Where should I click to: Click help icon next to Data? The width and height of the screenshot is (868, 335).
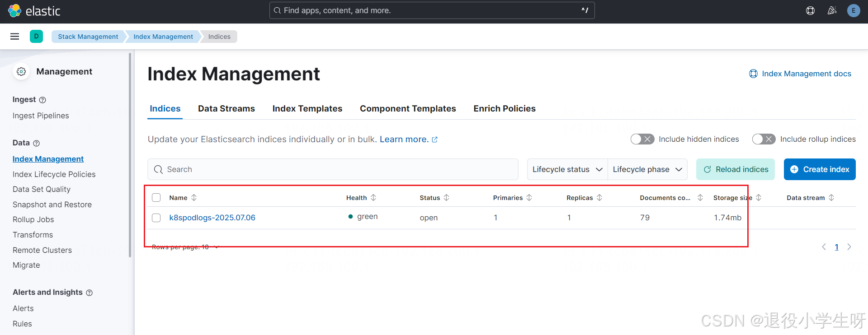tap(37, 143)
